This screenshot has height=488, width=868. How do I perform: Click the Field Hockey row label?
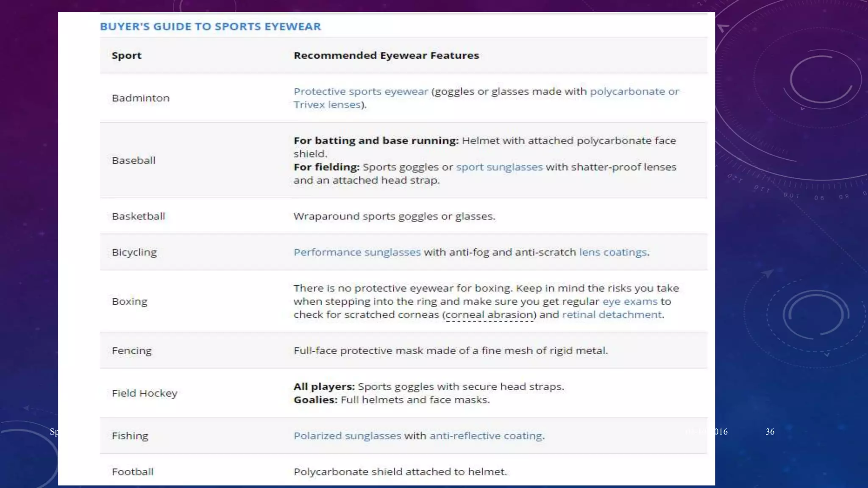coord(144,393)
